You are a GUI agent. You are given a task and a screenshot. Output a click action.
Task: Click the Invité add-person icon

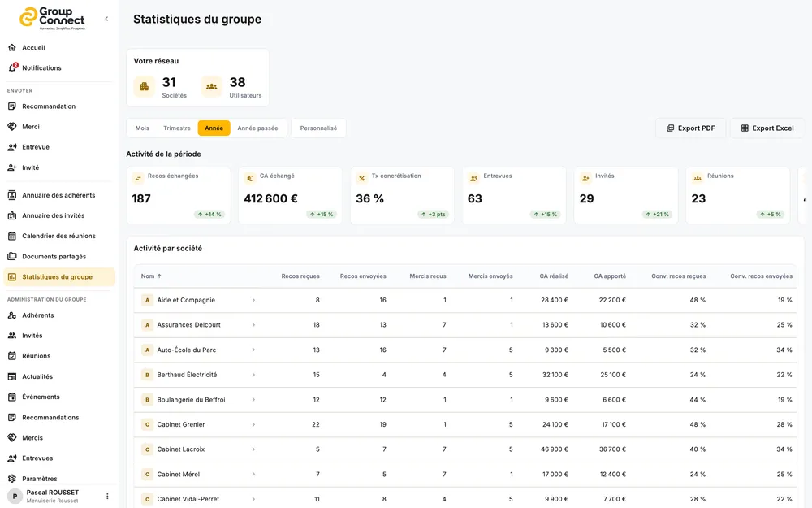(12, 167)
